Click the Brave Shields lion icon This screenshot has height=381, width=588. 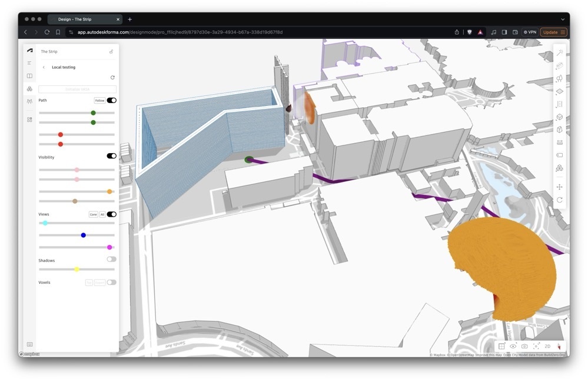click(469, 32)
